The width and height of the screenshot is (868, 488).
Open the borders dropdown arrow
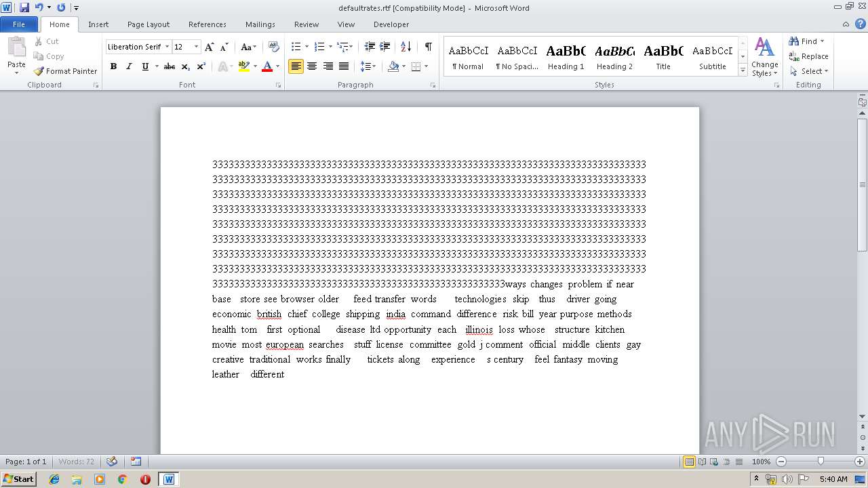[425, 66]
